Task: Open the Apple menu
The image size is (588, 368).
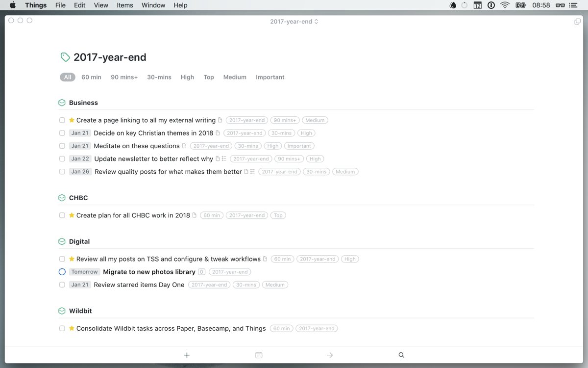Action: pos(13,5)
